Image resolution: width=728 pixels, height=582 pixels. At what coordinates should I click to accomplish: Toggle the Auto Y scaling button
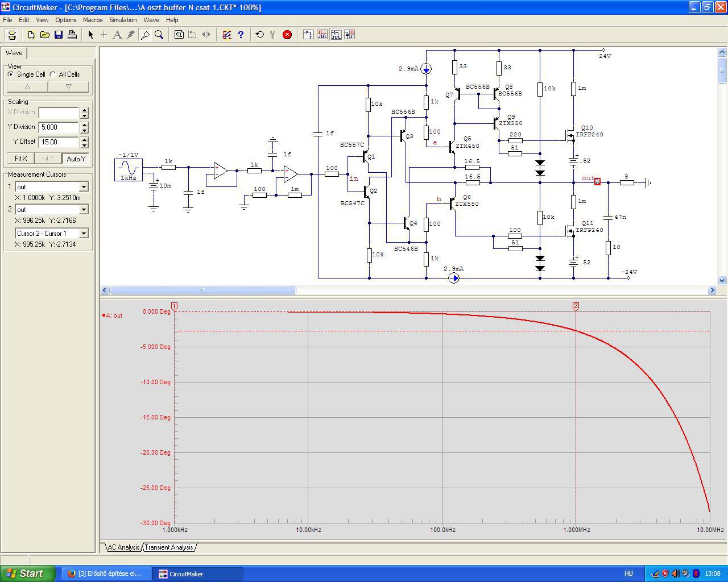pos(76,159)
